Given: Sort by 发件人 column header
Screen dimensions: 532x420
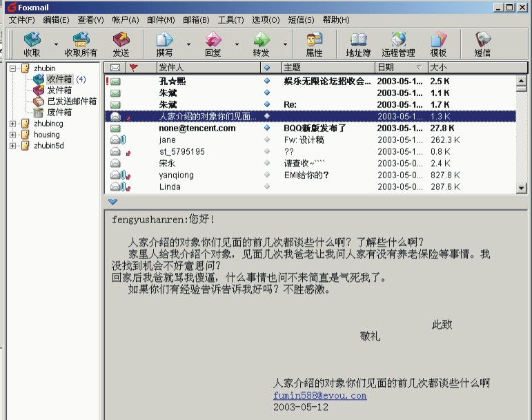Looking at the screenshot, I should tap(208, 68).
